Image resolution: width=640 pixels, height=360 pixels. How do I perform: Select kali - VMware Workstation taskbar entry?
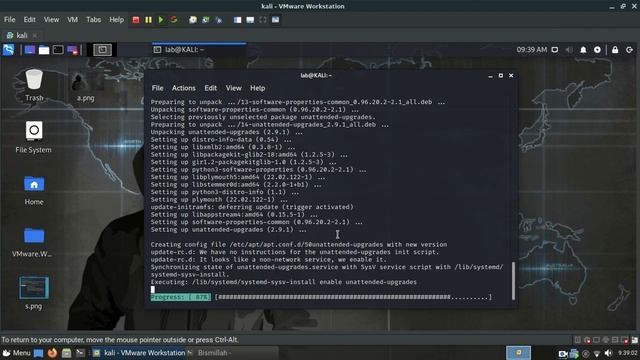(139, 353)
